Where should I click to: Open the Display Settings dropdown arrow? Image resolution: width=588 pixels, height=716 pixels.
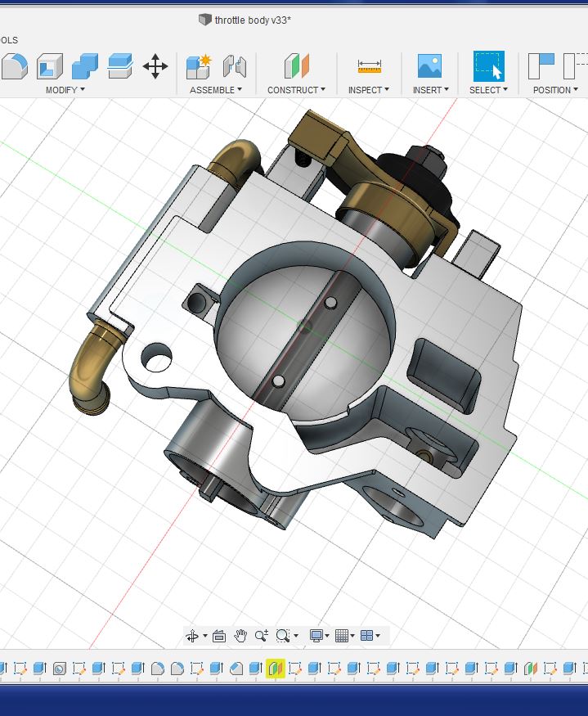click(x=327, y=636)
